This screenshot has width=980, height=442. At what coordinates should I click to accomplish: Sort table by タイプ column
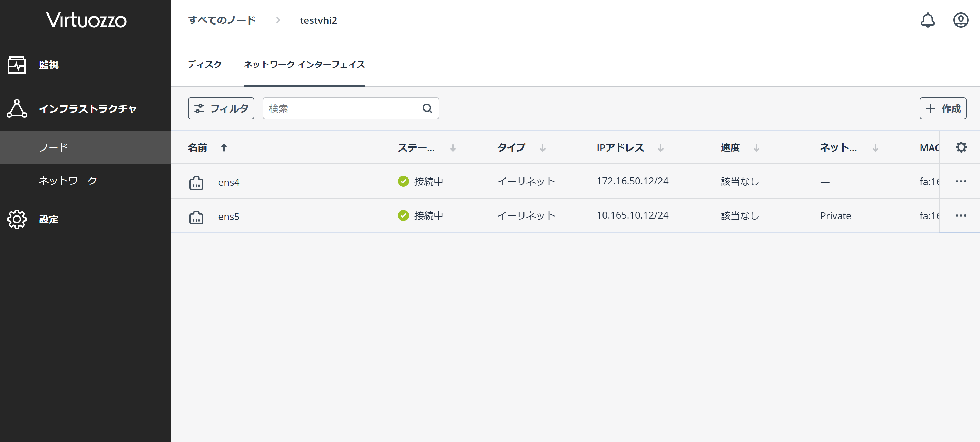pos(511,148)
